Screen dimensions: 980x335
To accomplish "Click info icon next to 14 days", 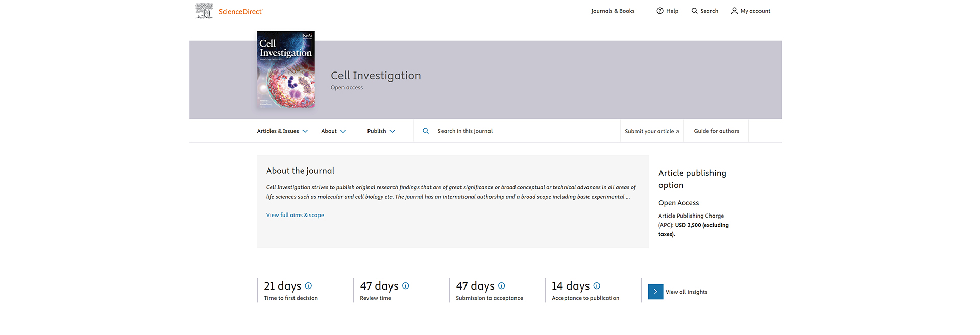I will [x=597, y=286].
